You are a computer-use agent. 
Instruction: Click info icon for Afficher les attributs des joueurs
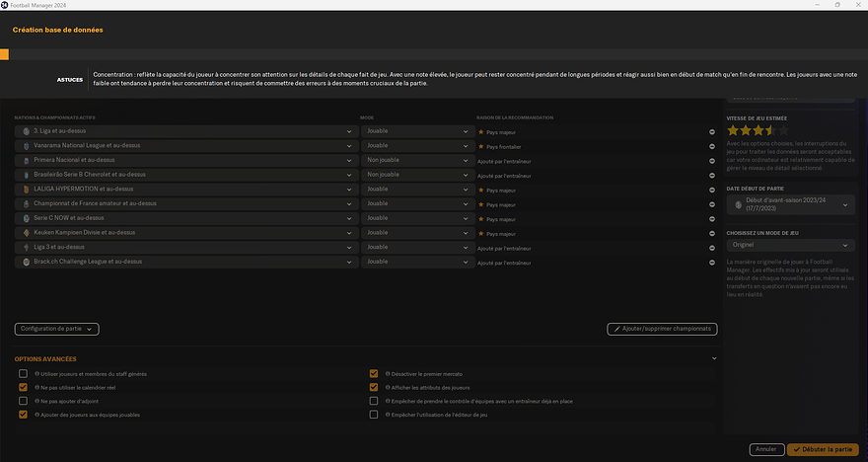388,387
